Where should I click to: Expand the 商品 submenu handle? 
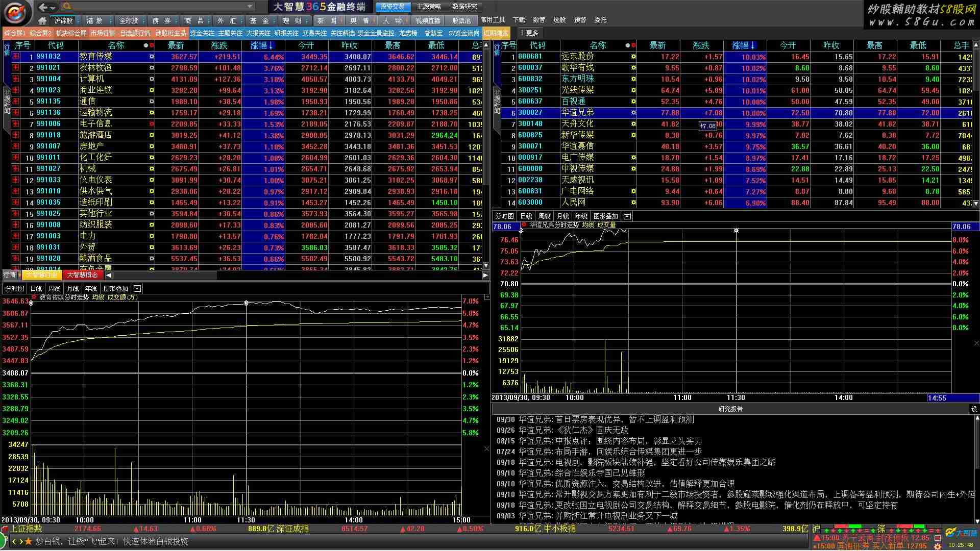pos(209,21)
